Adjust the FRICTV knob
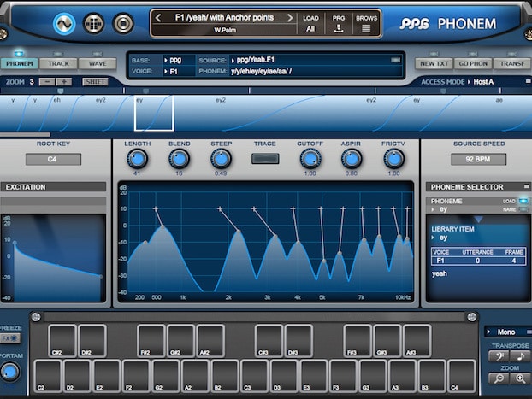 (393, 159)
